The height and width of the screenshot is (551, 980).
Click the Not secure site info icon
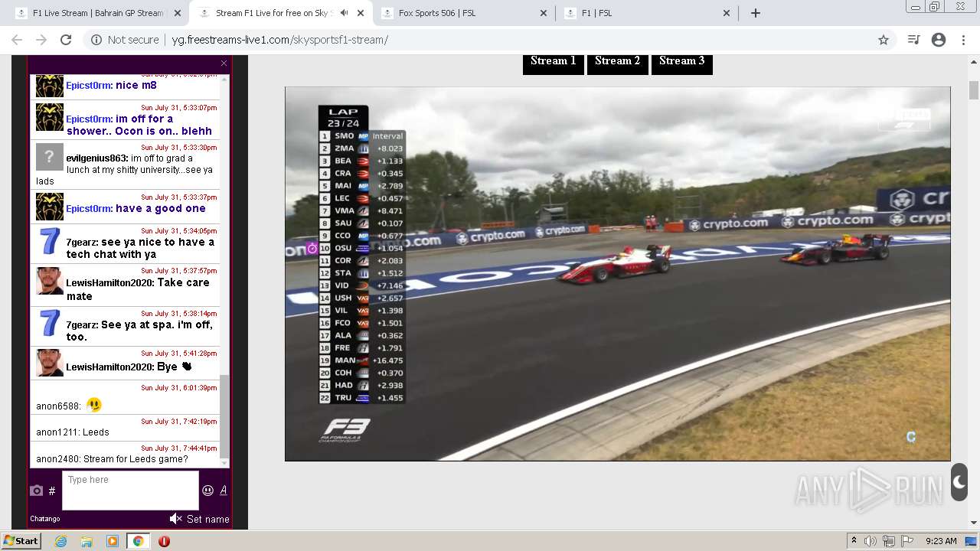pyautogui.click(x=96, y=40)
